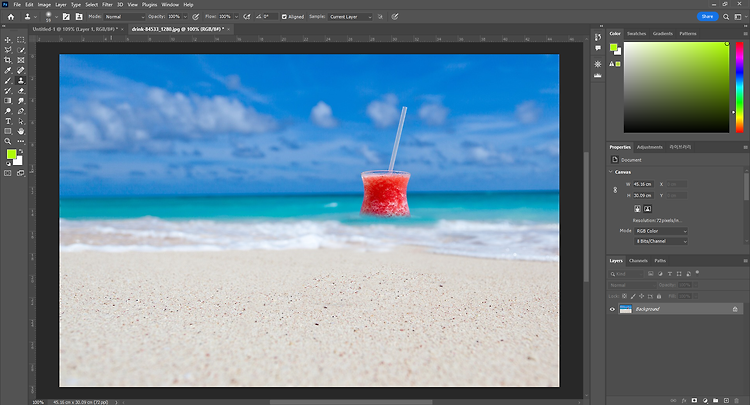Toggle the Aligned checkbox

pos(285,17)
